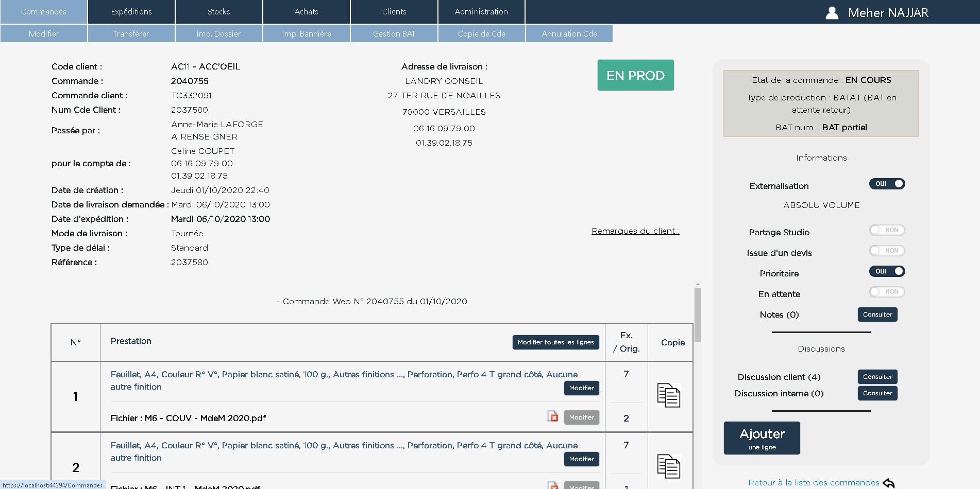Viewport: 980px width, 489px height.
Task: Click the copy icon for prestation line 1
Action: [670, 396]
